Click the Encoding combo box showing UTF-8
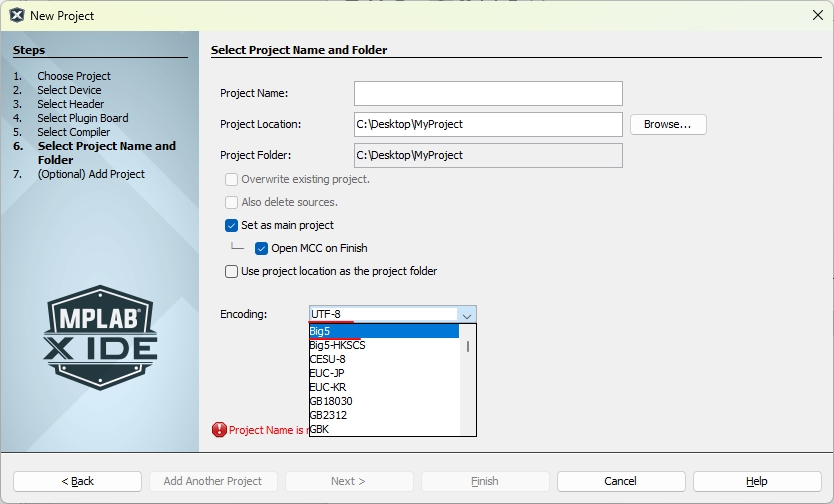The width and height of the screenshot is (834, 504). 393,314
